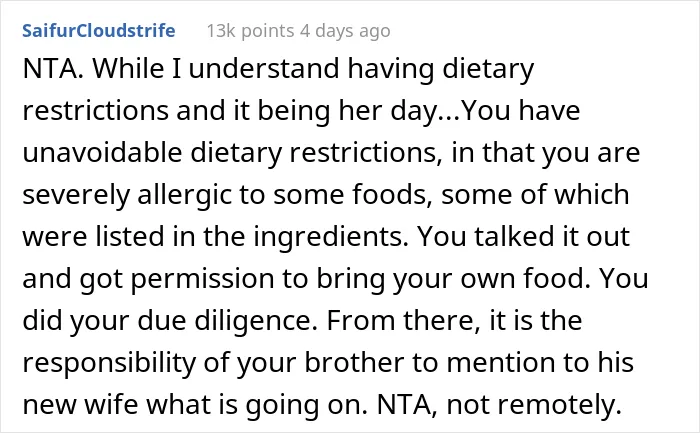Click the closing 'not remotely' phrase
The height and width of the screenshot is (433, 700).
(x=534, y=404)
